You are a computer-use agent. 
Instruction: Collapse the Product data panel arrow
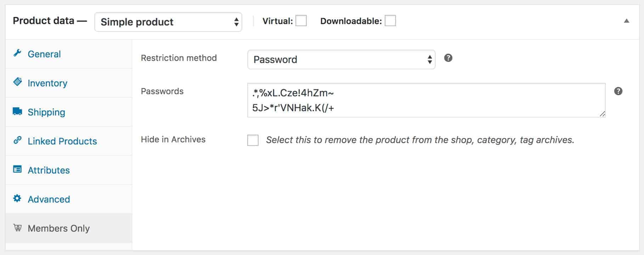(627, 21)
